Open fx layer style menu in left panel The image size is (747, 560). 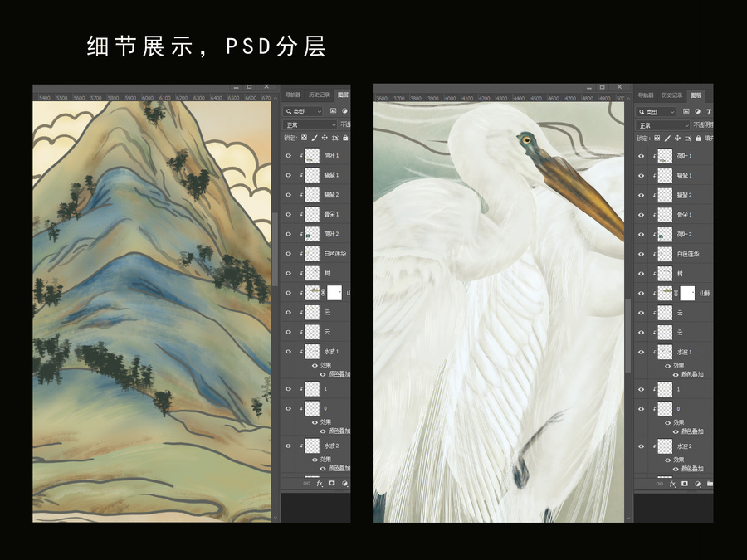(320, 484)
